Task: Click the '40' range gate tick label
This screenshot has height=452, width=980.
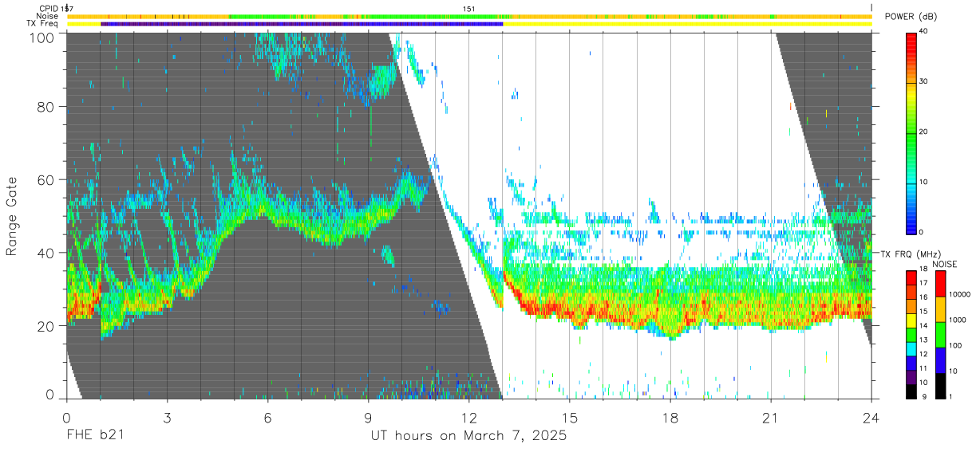Action: click(x=47, y=253)
